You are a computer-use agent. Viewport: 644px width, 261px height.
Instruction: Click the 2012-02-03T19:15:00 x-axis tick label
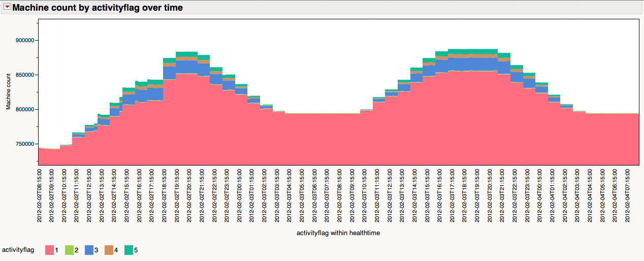[x=477, y=195]
